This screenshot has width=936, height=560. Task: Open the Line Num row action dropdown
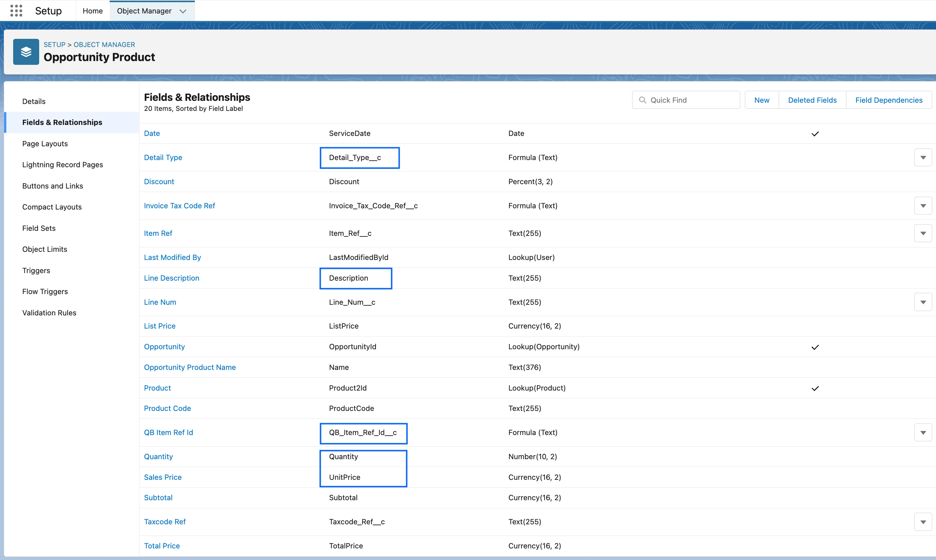[923, 302]
